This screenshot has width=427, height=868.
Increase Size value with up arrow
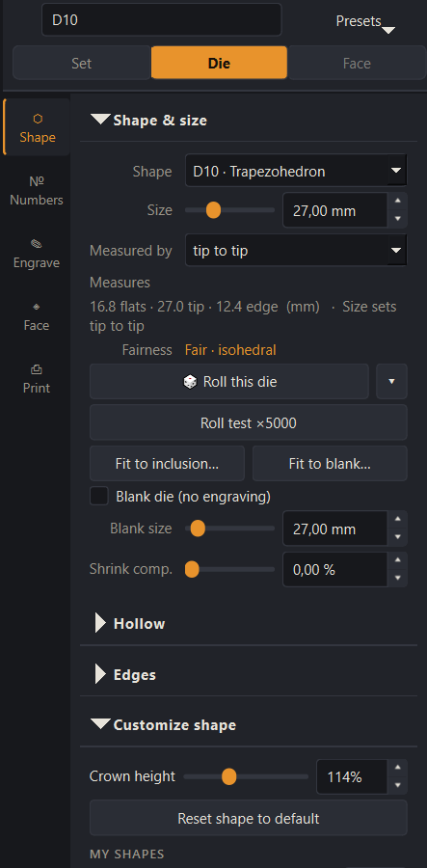[x=397, y=203]
